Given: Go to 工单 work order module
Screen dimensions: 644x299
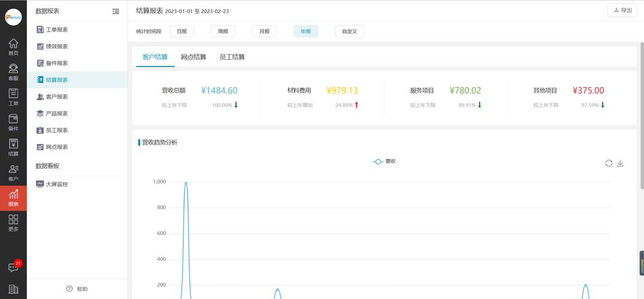Looking at the screenshot, I should [13, 97].
